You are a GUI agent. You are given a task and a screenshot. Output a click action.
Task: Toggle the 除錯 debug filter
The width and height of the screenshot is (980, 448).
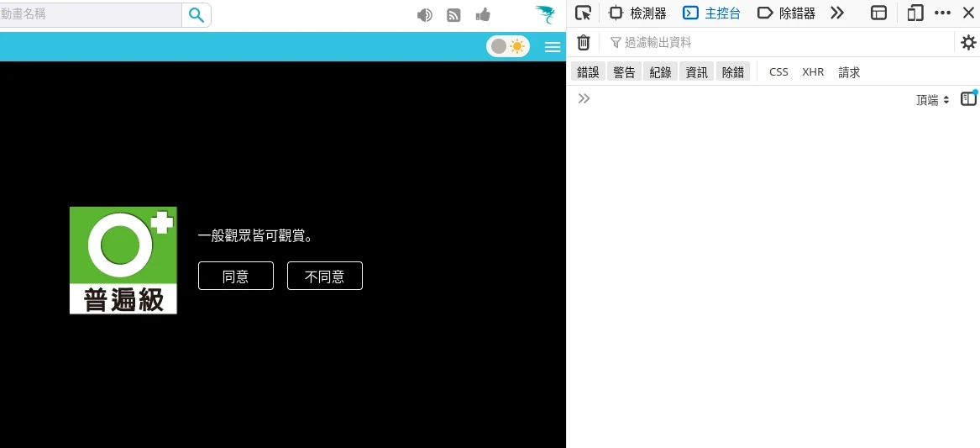click(733, 72)
